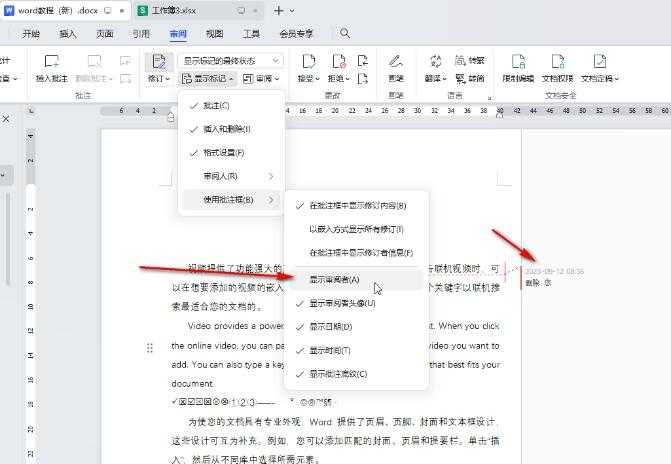The height and width of the screenshot is (464, 671).
Task: Open a new tab with plus icon
Action: pos(279,10)
